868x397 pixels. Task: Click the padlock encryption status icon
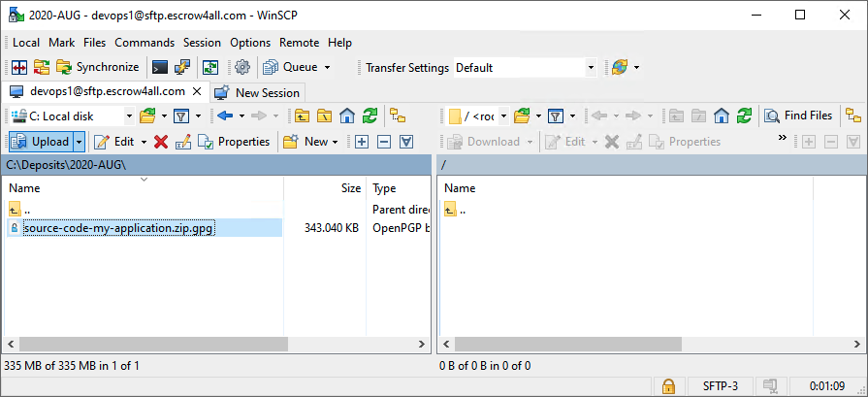[668, 385]
